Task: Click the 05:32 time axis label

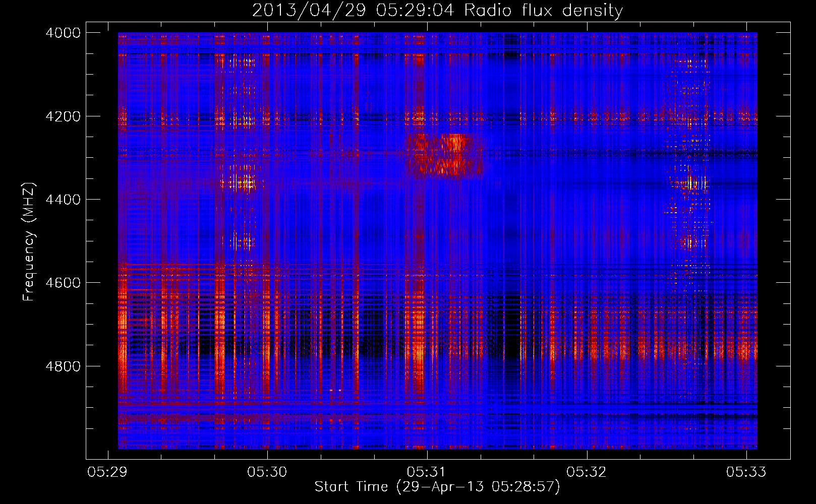Action: [x=587, y=472]
